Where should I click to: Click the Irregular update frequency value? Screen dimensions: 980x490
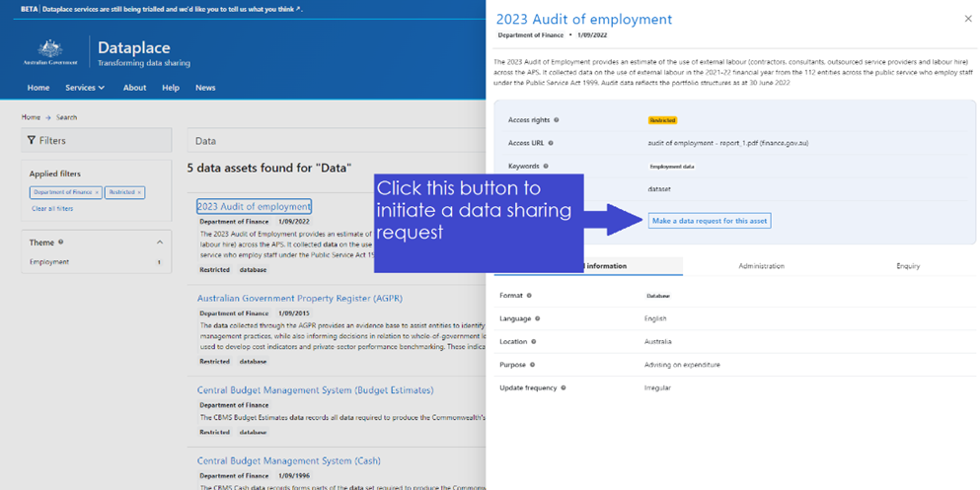657,387
